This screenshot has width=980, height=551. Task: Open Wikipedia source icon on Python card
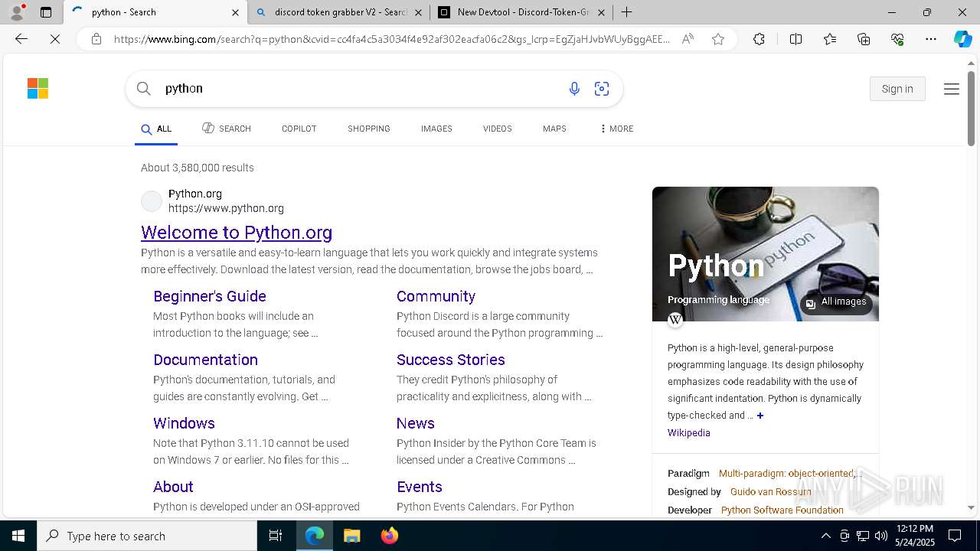[x=675, y=320]
